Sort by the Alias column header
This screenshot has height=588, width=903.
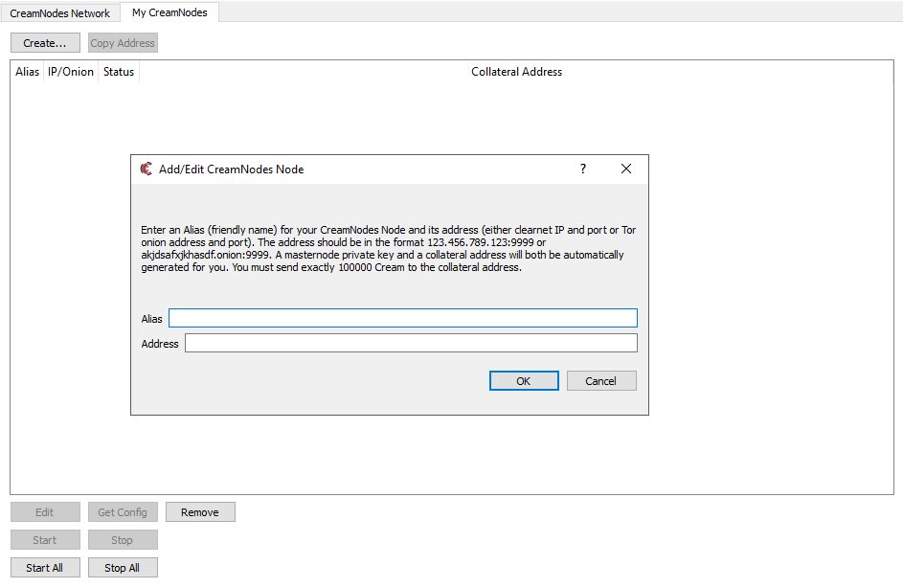(27, 72)
